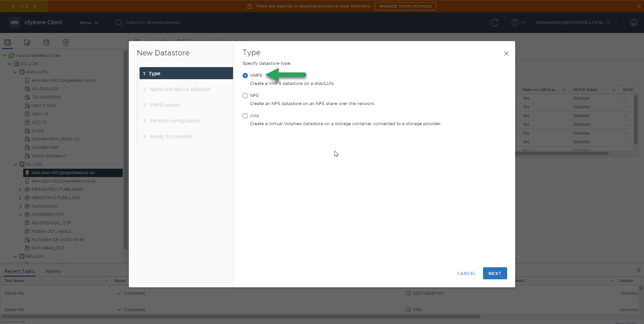The width and height of the screenshot is (644, 324).
Task: Click the feedback smiley icon
Action: tap(633, 23)
